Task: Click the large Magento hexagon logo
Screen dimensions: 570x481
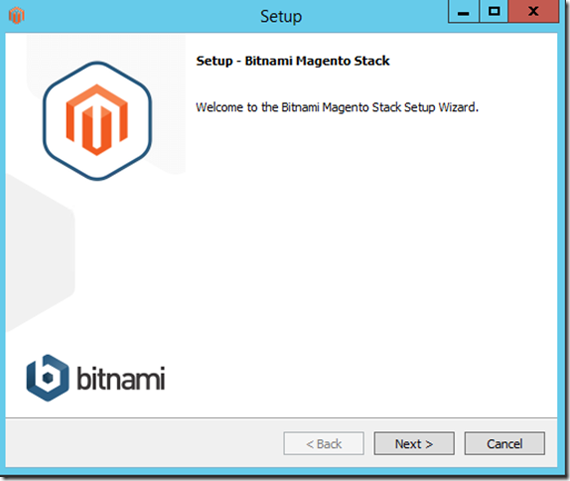Action: 97,121
